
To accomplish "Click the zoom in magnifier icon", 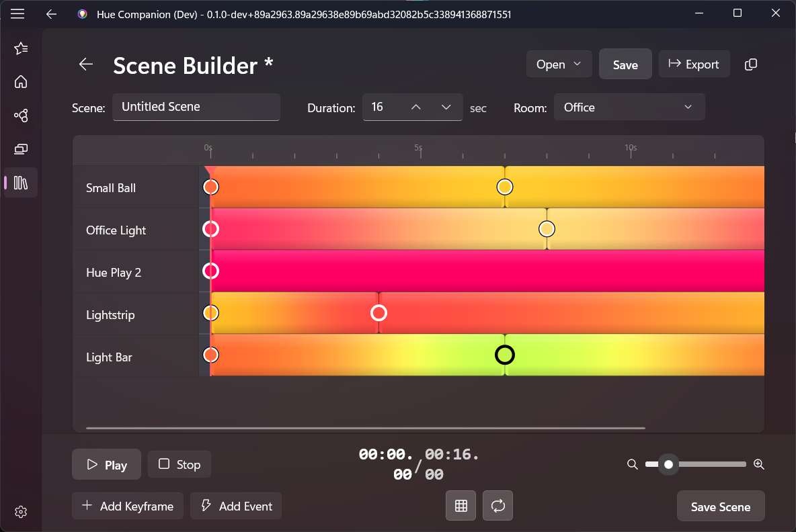I will [759, 464].
